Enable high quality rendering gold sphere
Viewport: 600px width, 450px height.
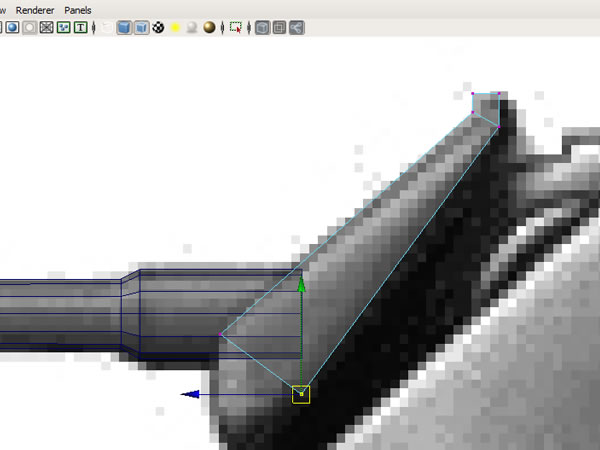[209, 28]
